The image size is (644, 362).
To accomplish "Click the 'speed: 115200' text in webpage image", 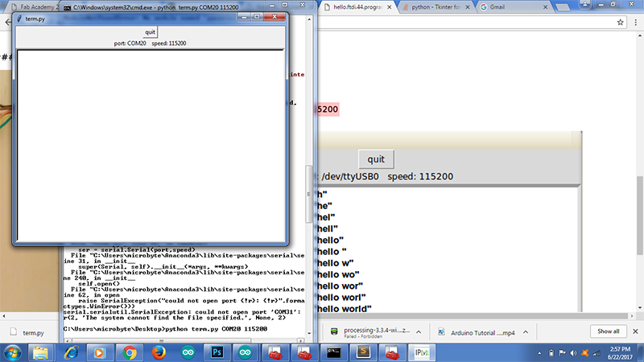I will [420, 176].
